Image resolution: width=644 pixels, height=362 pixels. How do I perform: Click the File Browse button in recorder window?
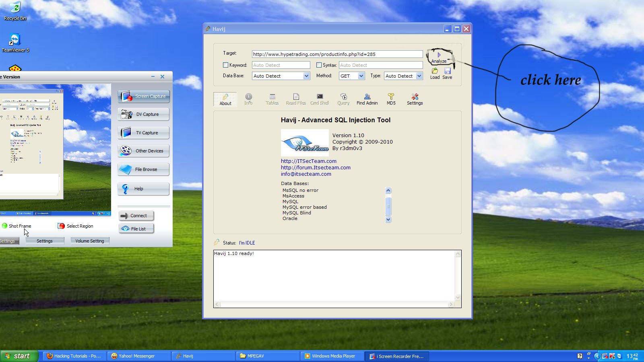click(144, 169)
